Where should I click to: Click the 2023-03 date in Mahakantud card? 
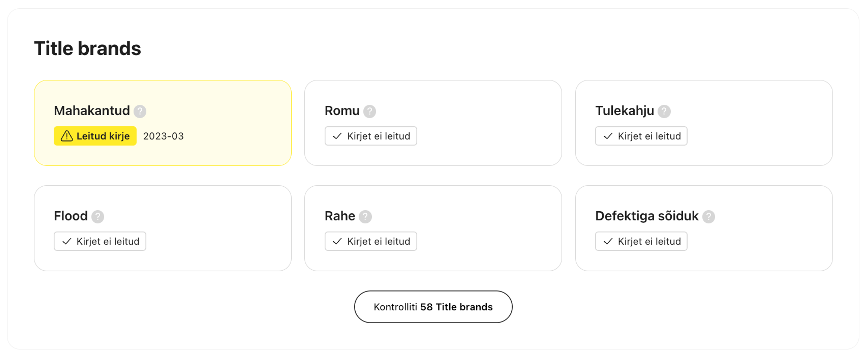click(163, 136)
